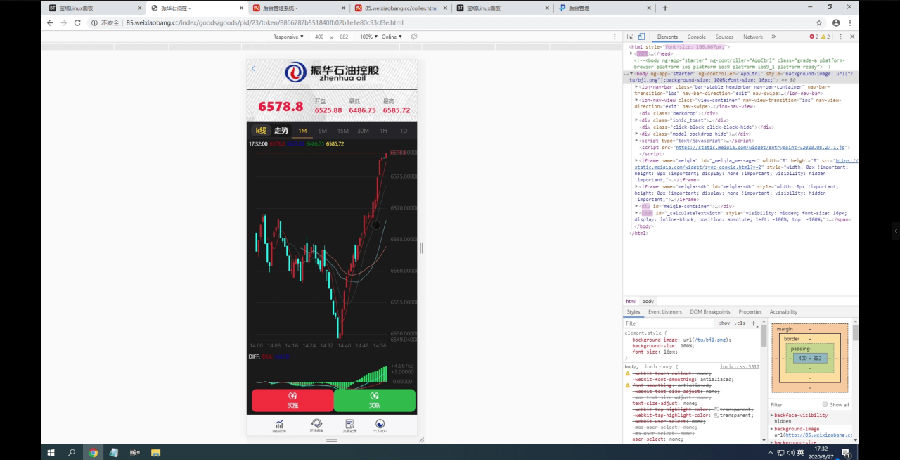Image resolution: width=900 pixels, height=460 pixels.
Task: Open the market chart icon in bottom nav
Action: tap(280, 425)
